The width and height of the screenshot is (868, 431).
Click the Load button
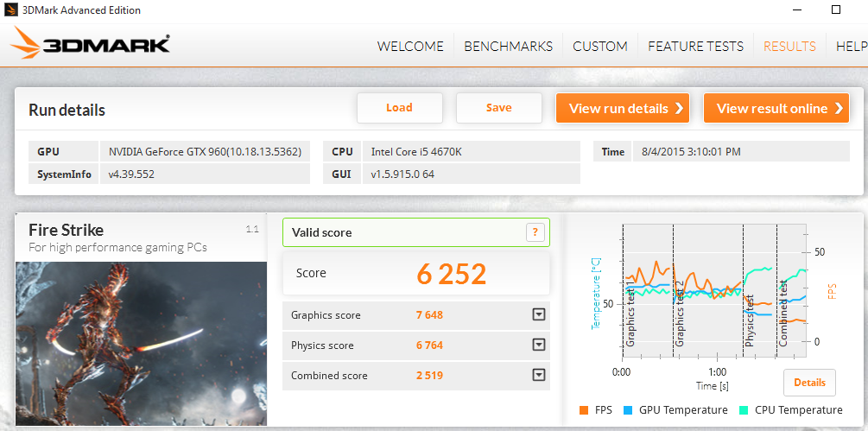pos(400,108)
